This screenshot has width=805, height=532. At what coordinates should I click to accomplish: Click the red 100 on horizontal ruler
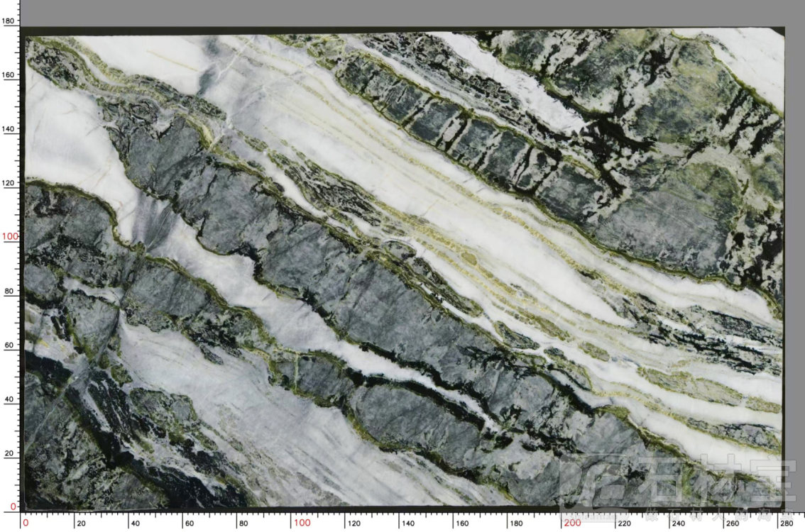click(x=302, y=523)
